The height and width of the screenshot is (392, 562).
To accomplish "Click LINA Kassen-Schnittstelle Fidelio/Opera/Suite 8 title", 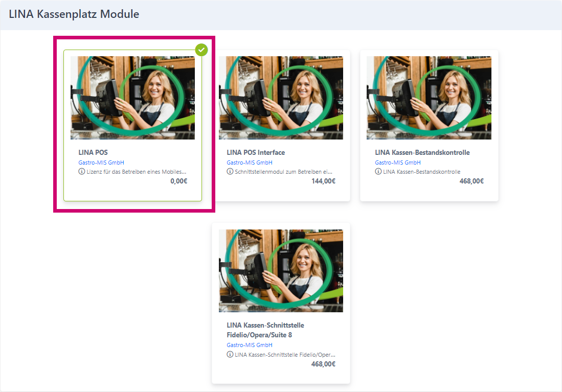I will 265,330.
